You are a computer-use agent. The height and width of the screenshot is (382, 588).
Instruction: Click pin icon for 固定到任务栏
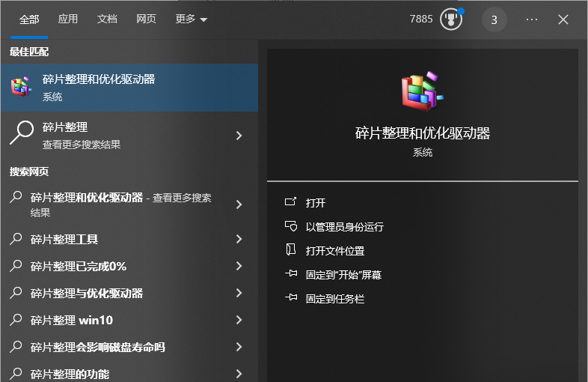click(290, 298)
